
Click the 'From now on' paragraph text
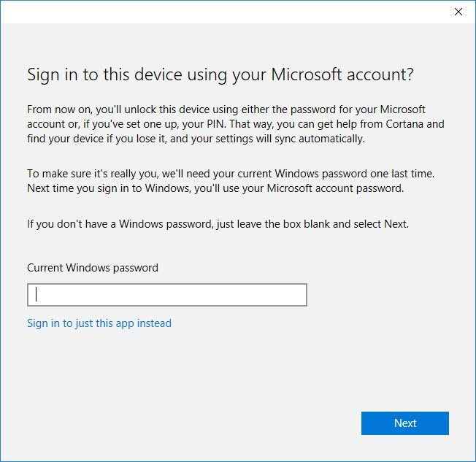(x=236, y=124)
